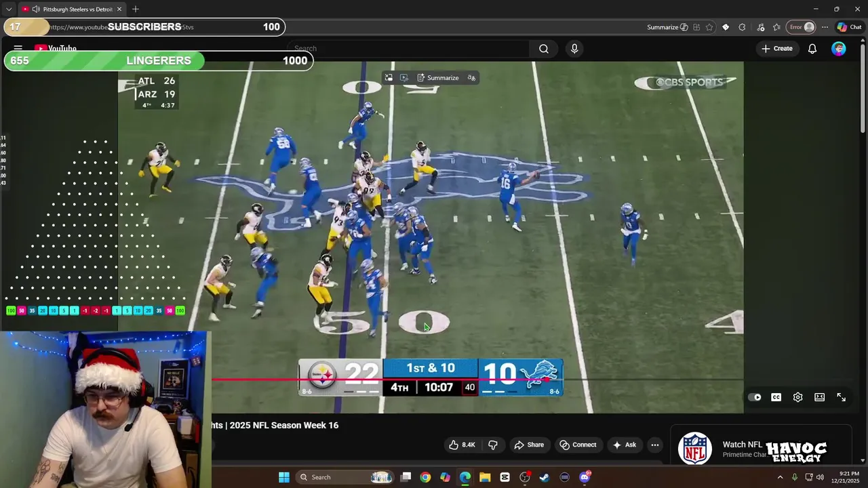Image resolution: width=868 pixels, height=488 pixels.
Task: Click the Connect button under the video
Action: tap(578, 445)
